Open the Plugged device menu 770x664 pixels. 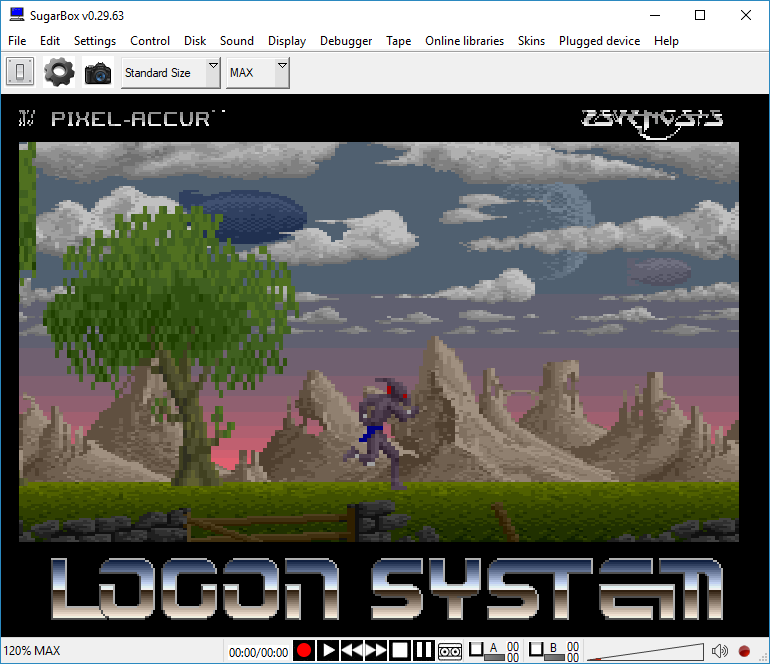point(599,41)
